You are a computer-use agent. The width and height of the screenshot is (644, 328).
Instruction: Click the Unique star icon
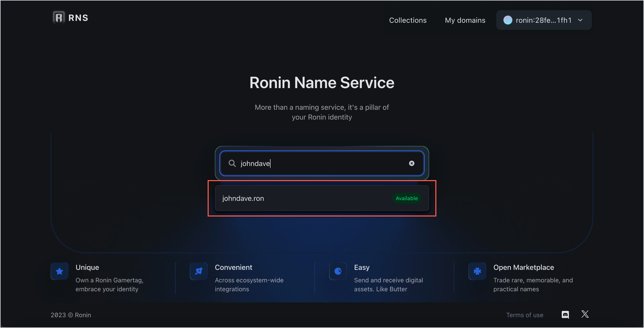point(59,271)
